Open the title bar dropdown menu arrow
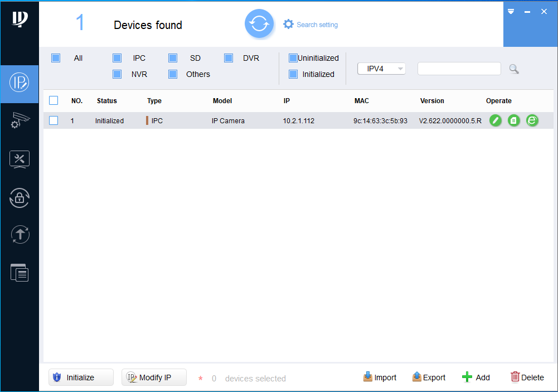The height and width of the screenshot is (392, 558). [x=511, y=11]
